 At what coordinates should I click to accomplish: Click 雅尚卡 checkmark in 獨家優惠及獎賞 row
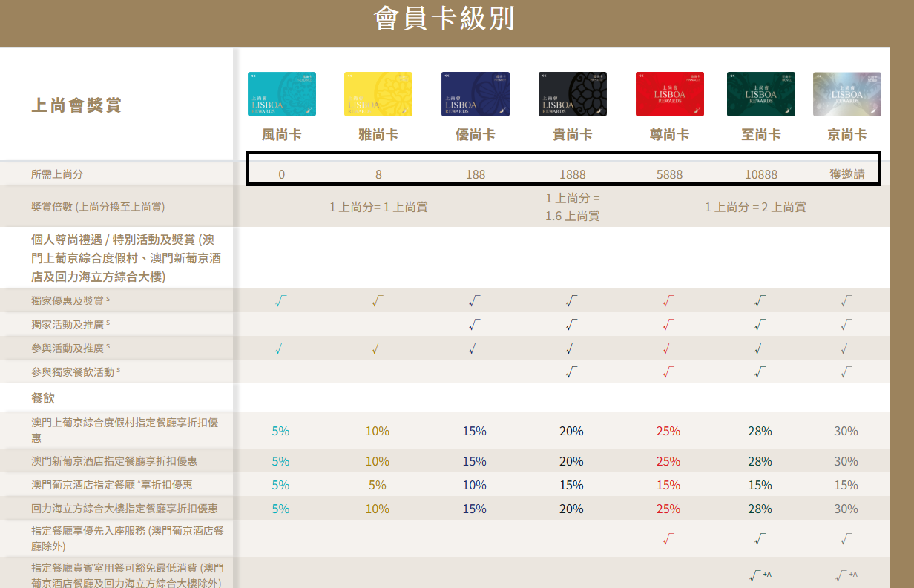tap(378, 301)
